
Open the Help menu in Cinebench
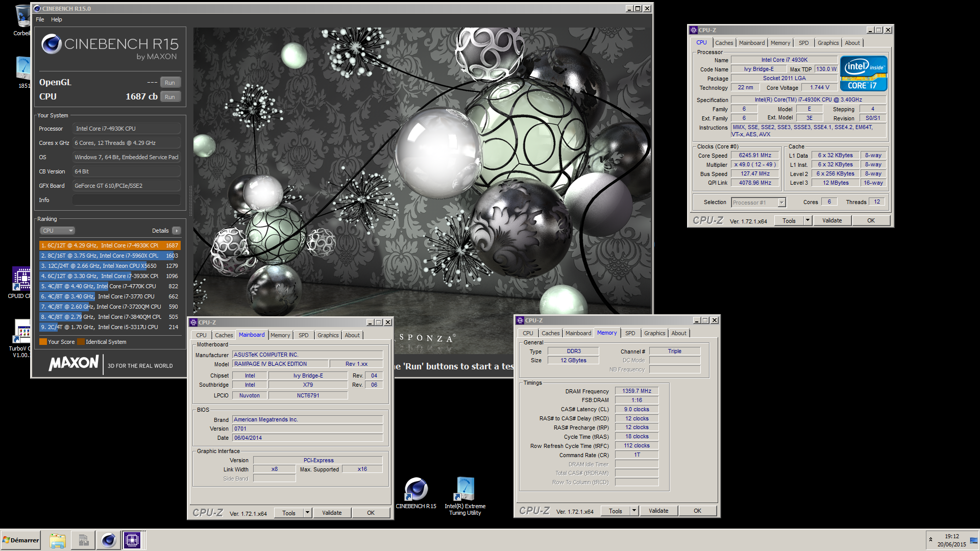coord(56,19)
